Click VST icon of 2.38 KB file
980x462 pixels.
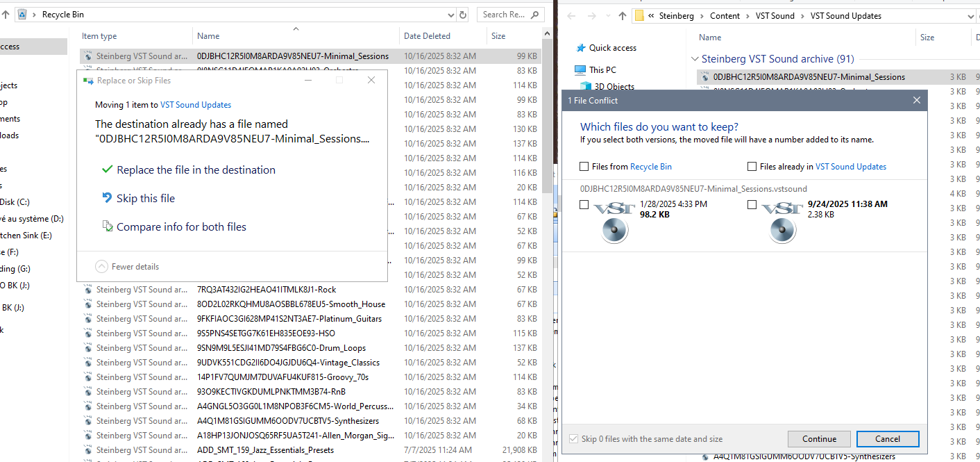coord(782,222)
